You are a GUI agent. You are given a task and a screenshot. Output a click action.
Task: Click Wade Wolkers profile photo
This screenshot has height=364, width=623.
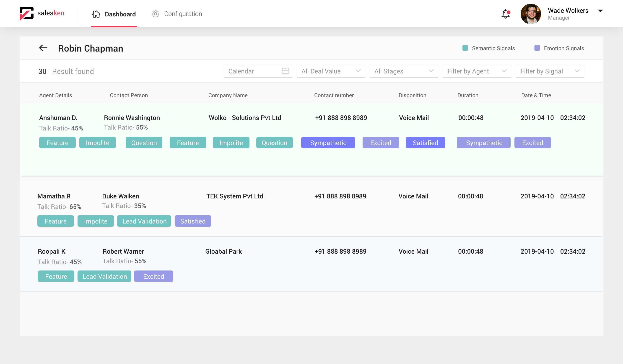coord(531,14)
